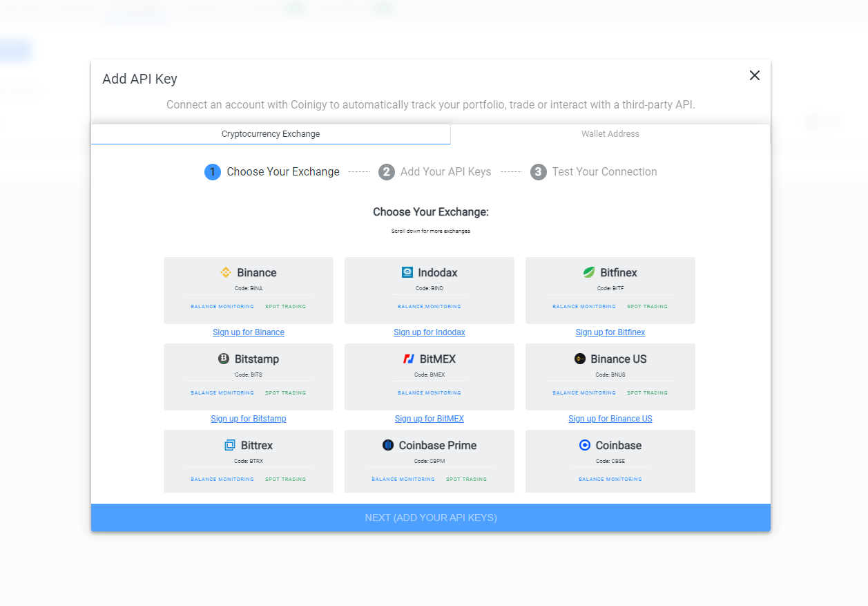Switch to the Cryptocurrency Exchange tab
This screenshot has height=606, width=868.
(271, 134)
